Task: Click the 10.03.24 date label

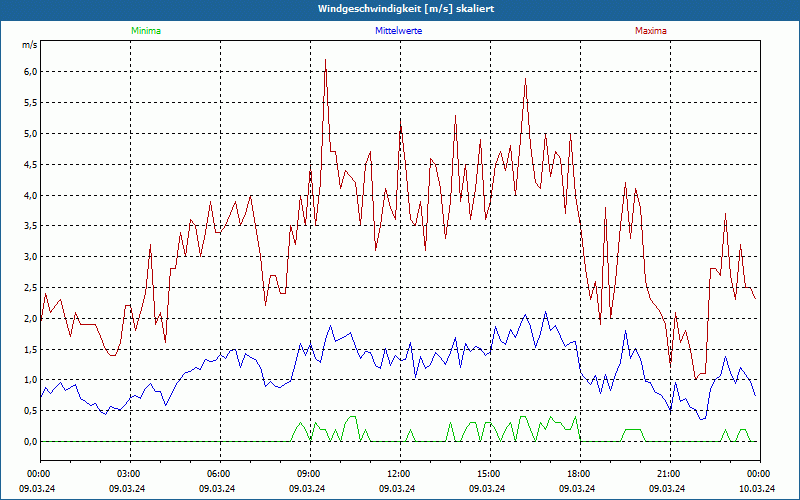Action: click(x=758, y=488)
